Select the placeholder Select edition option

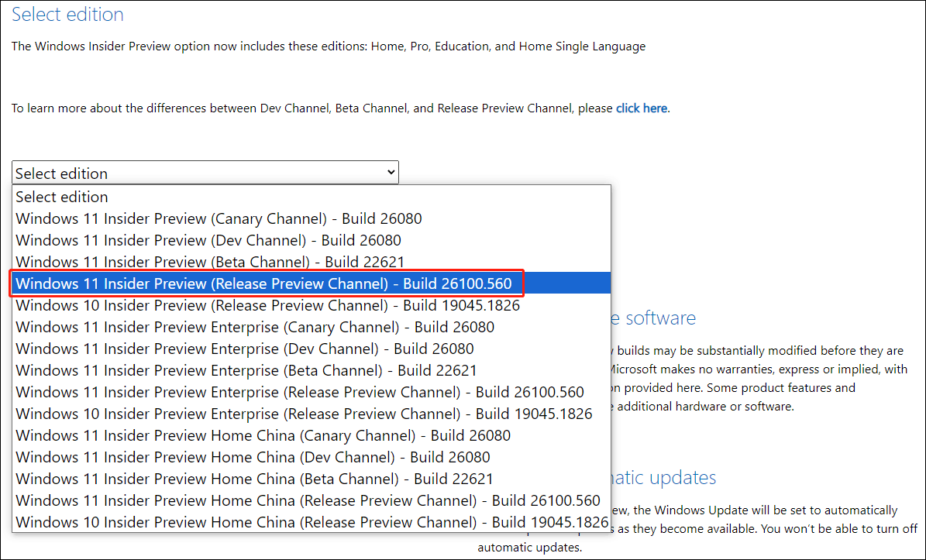pos(61,197)
